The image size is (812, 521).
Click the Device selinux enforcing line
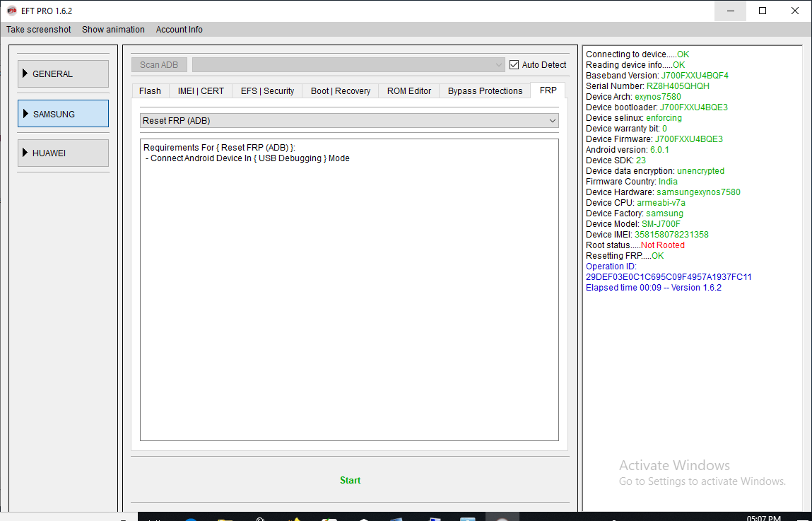click(633, 118)
